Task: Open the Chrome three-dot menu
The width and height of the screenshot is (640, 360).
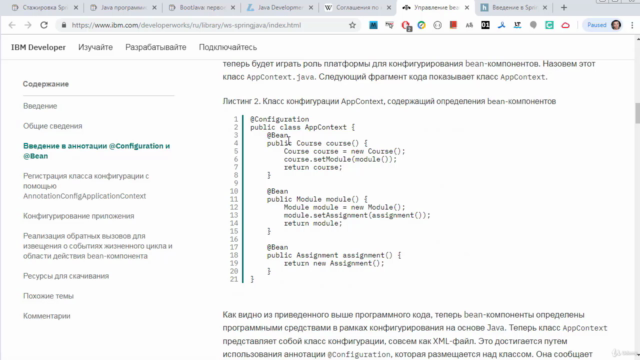Action: tap(632, 25)
